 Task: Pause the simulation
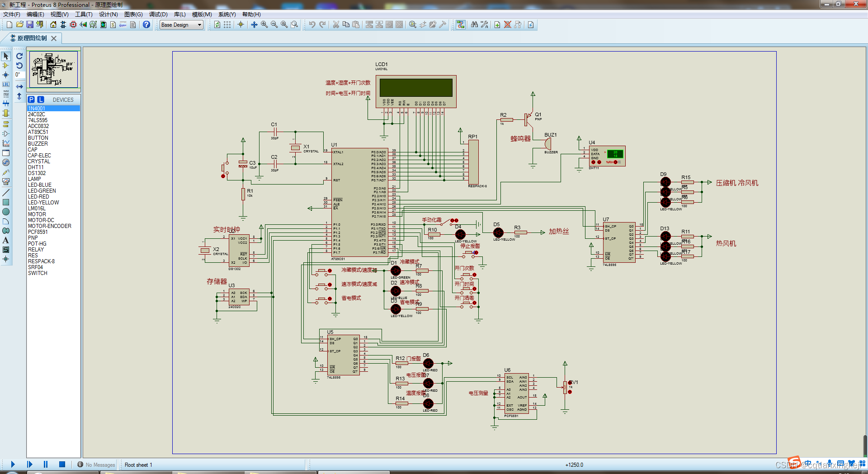46,464
